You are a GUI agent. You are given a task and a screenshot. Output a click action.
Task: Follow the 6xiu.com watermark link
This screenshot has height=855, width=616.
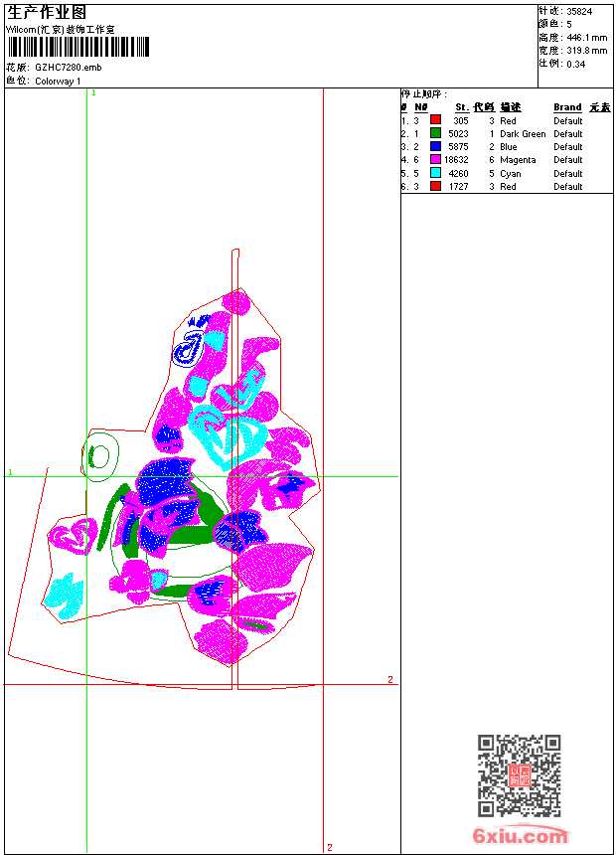click(520, 835)
